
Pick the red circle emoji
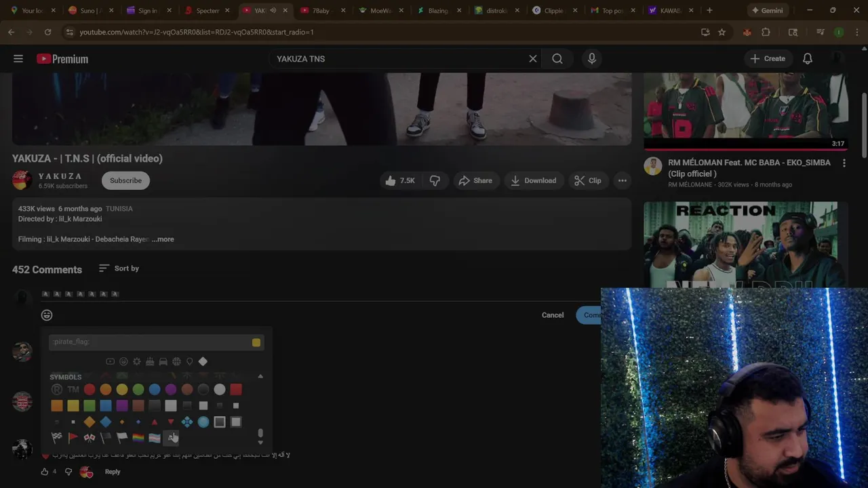pyautogui.click(x=90, y=390)
